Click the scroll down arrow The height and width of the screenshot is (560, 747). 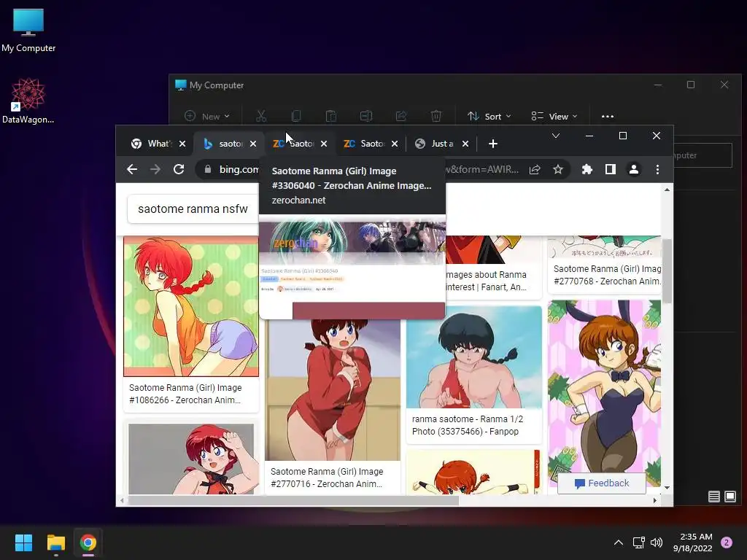coord(667,488)
